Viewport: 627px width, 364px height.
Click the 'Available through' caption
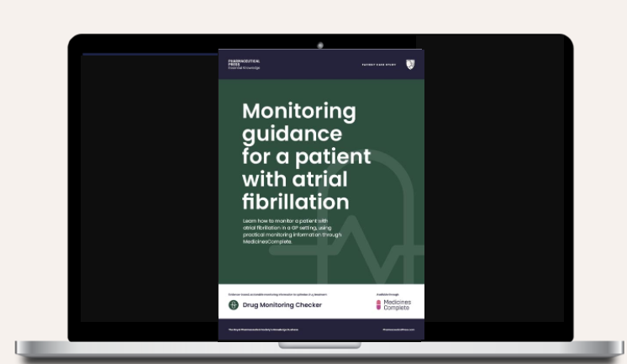coord(388,293)
